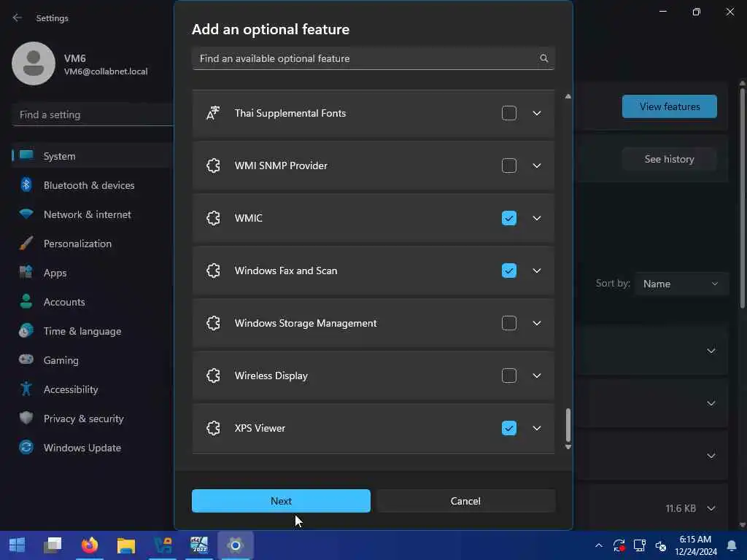Viewport: 747px width, 560px height.
Task: Expand XPS Viewer details chevron
Action: coord(536,428)
